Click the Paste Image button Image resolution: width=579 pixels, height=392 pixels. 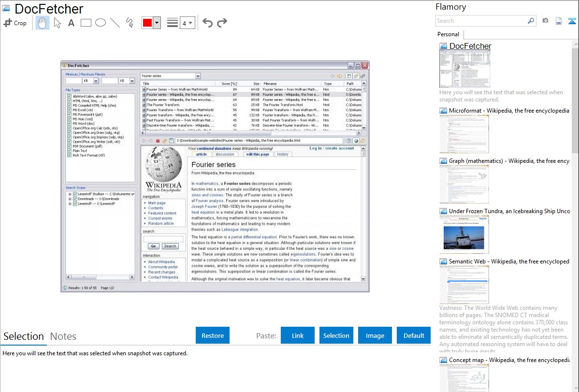(375, 335)
